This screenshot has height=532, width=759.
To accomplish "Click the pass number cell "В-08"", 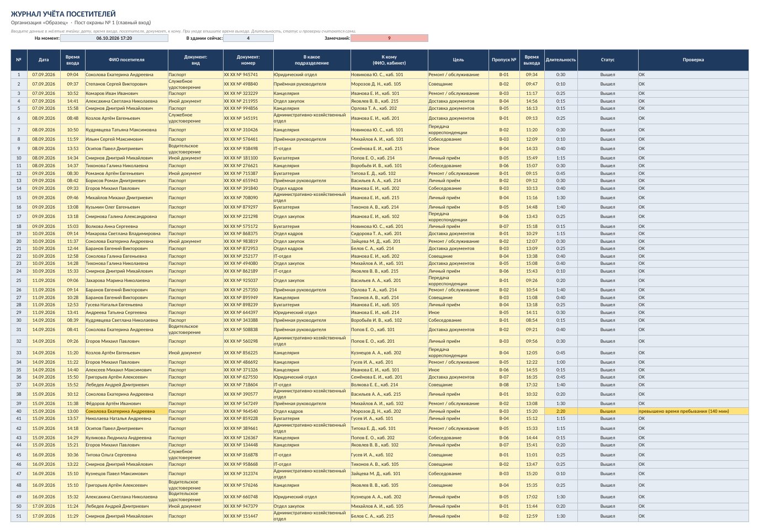I will tap(504, 385).
